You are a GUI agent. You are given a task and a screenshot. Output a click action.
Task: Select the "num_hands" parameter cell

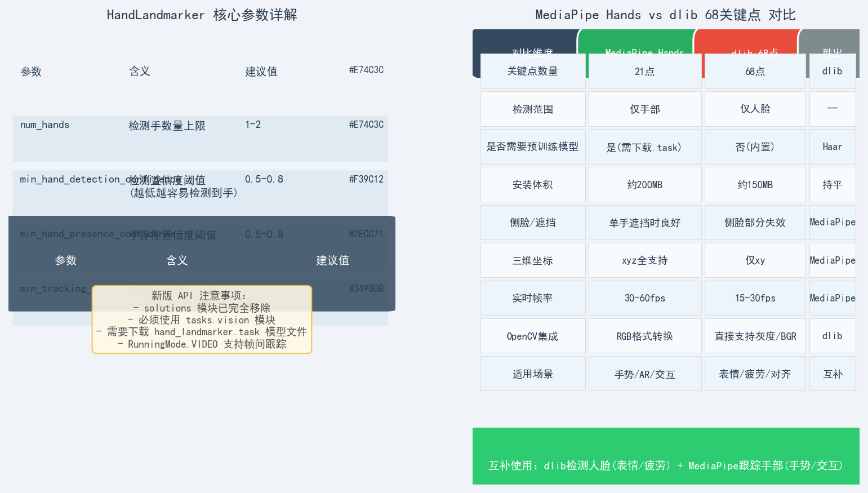tap(44, 125)
